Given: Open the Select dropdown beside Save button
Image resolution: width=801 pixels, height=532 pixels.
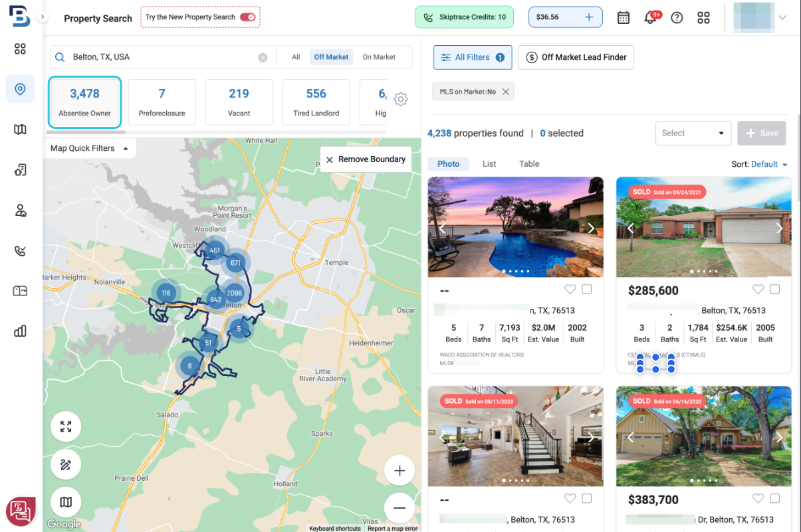Looking at the screenshot, I should [x=693, y=133].
